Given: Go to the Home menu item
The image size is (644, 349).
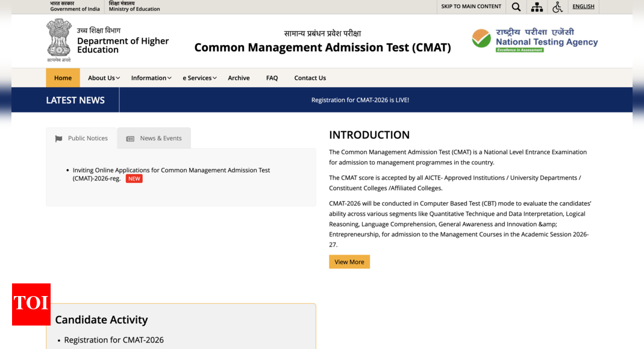Looking at the screenshot, I should (63, 78).
